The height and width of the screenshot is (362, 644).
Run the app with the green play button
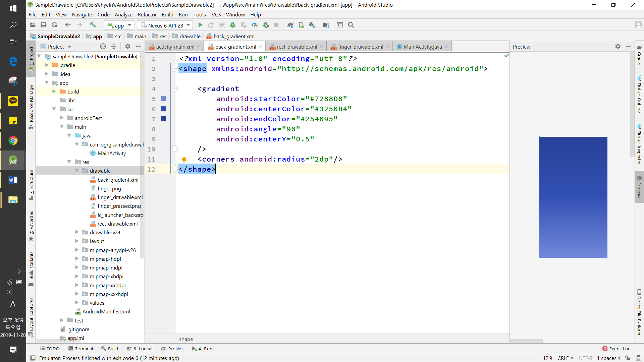(200, 25)
